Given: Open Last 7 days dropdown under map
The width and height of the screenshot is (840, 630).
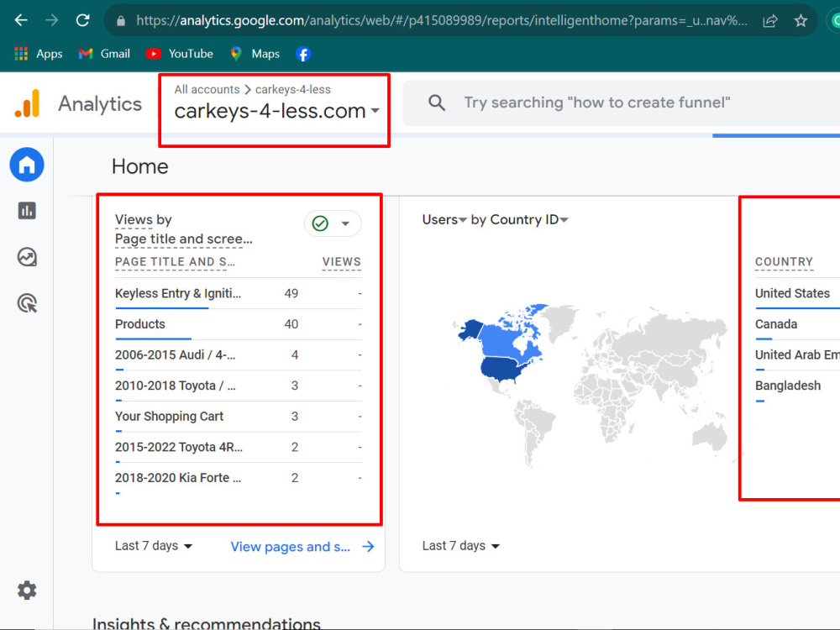Looking at the screenshot, I should pos(460,546).
